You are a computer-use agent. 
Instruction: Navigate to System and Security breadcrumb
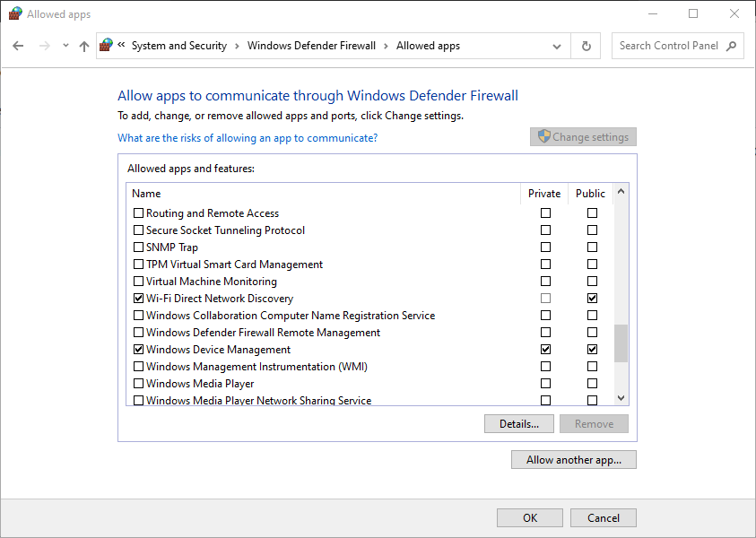coord(178,46)
